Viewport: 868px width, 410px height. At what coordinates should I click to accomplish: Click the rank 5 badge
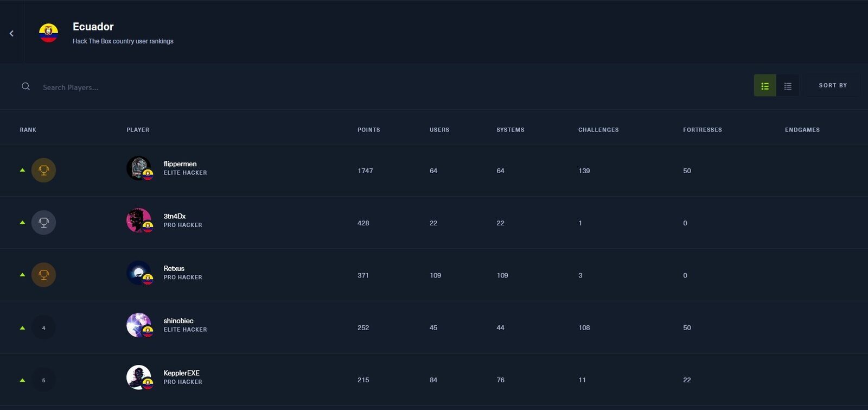[x=43, y=380]
